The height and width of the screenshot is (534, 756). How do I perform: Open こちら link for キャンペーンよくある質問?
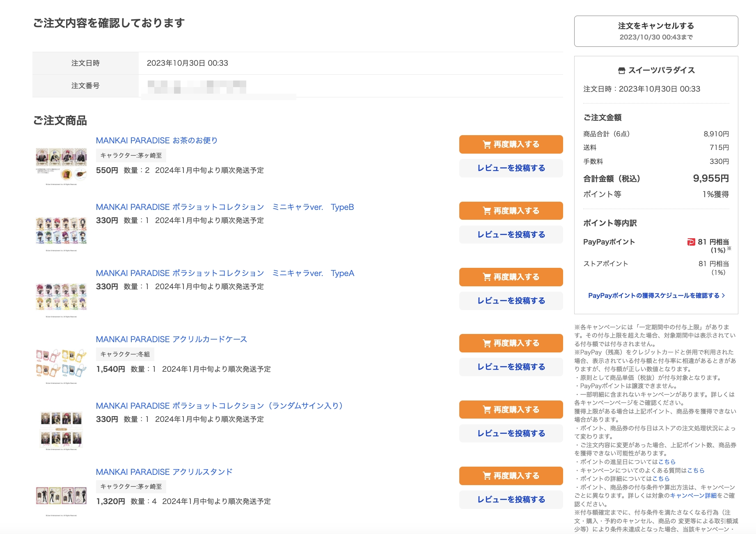click(x=696, y=470)
